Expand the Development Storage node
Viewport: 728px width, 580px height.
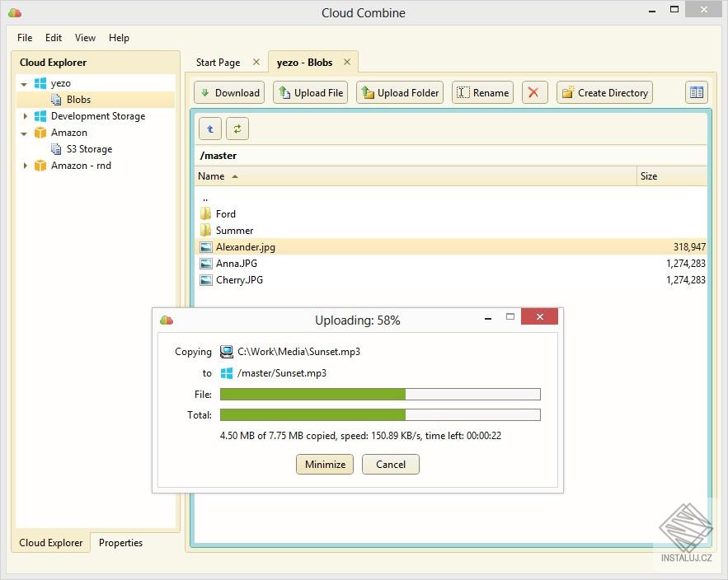click(25, 116)
